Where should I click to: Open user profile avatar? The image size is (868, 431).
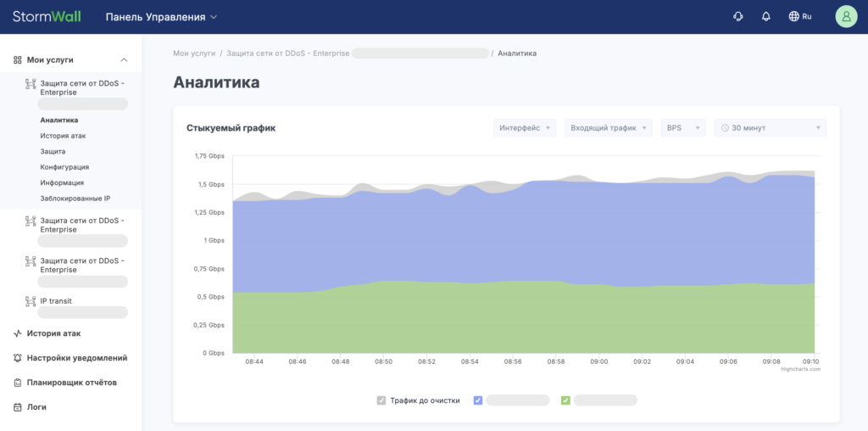(845, 16)
